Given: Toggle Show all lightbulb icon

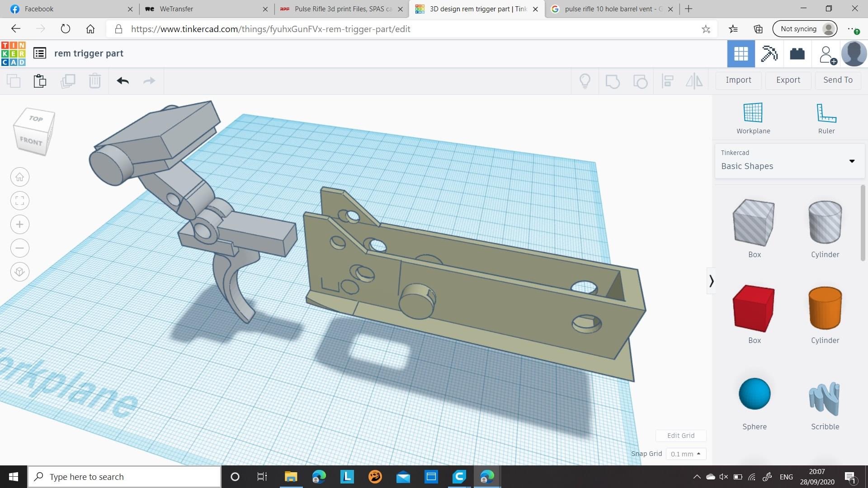Looking at the screenshot, I should click(x=585, y=81).
